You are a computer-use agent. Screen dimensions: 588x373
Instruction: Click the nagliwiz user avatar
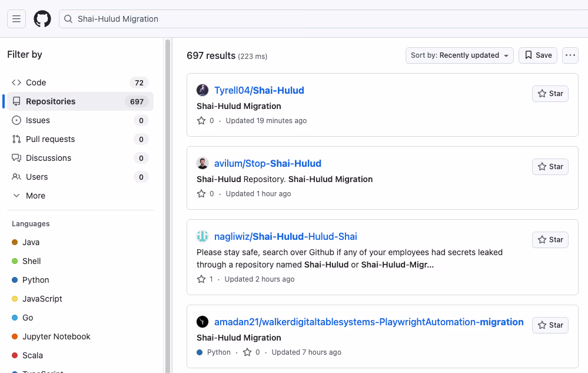pyautogui.click(x=202, y=236)
